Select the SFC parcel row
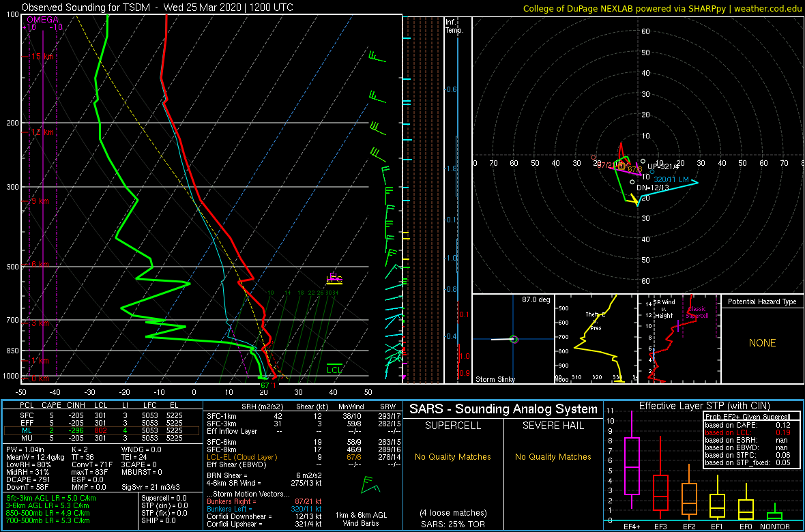This screenshot has height=532, width=805. 102,415
